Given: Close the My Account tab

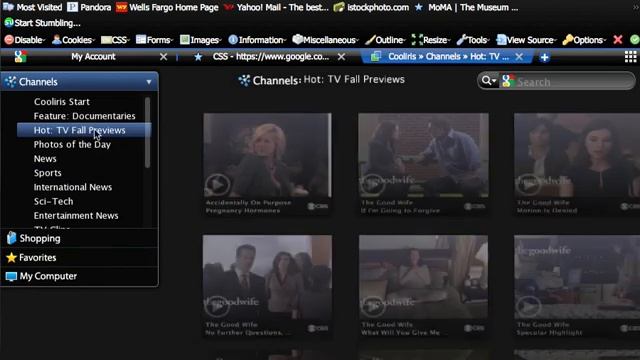Looking at the screenshot, I should (x=163, y=57).
